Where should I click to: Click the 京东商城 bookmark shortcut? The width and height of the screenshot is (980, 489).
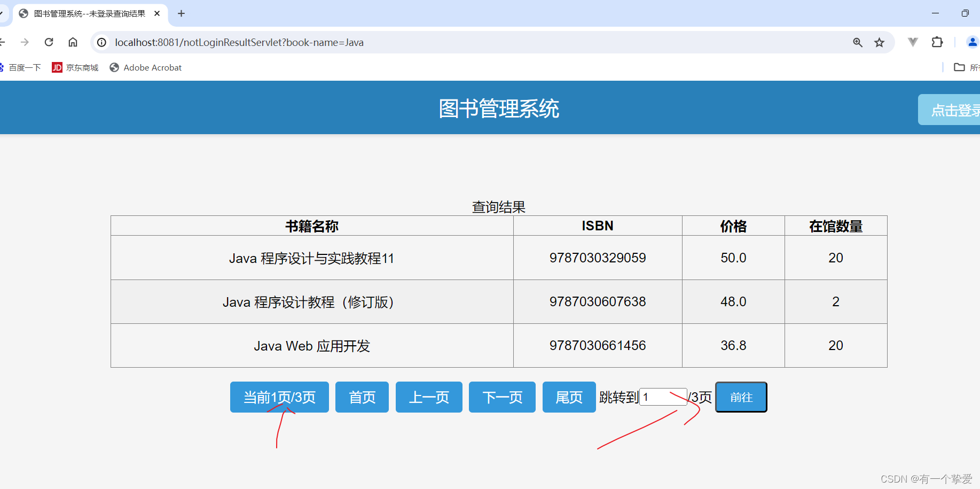(x=75, y=67)
